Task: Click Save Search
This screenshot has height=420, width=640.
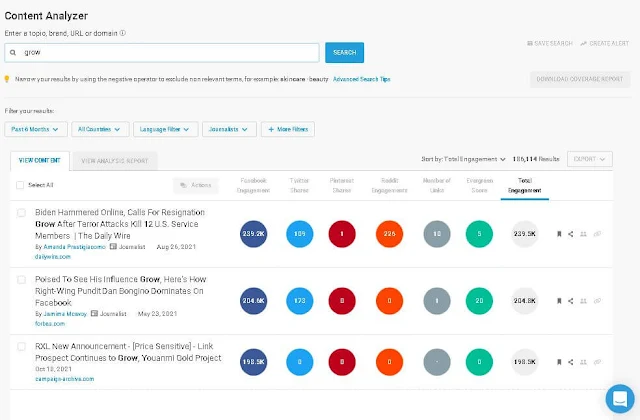Action: tap(550, 43)
